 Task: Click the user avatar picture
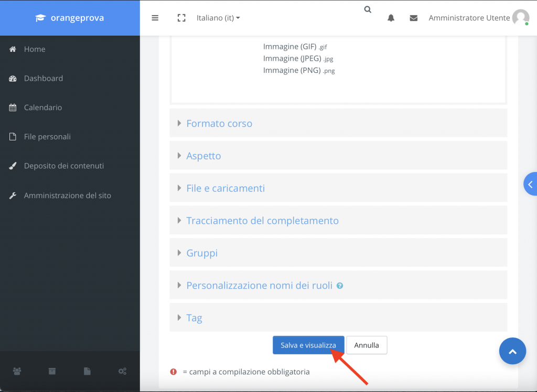521,17
